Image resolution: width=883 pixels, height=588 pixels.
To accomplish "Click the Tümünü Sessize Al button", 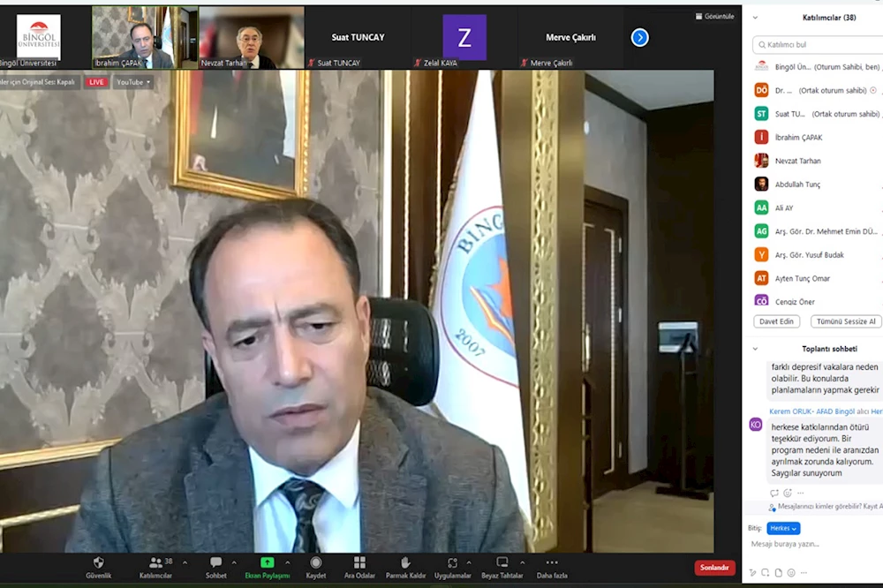I will click(x=845, y=321).
